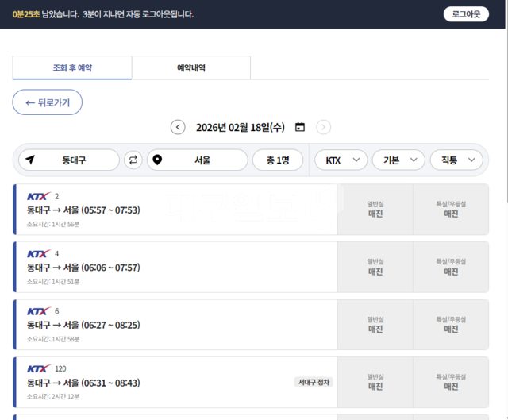This screenshot has width=508, height=420.
Task: Select the 서울 arrival station field
Action: click(x=198, y=160)
